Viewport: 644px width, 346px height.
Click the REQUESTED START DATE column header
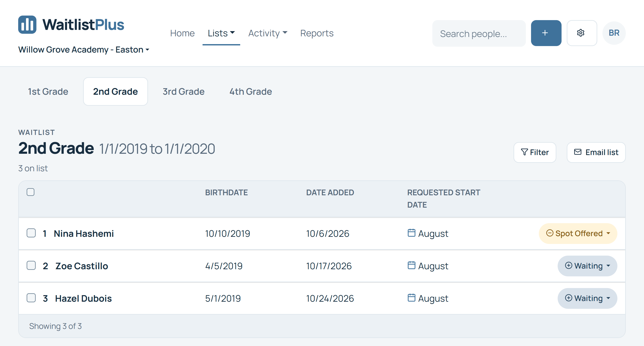443,199
